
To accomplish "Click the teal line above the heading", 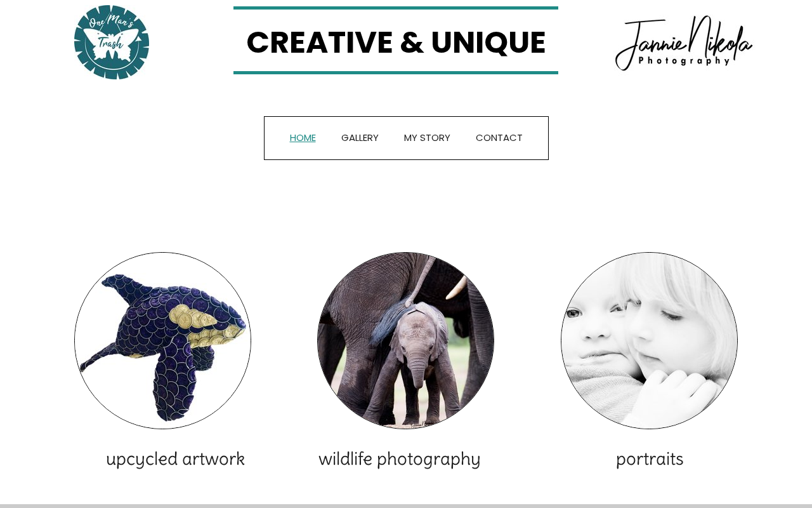I will pos(396,8).
